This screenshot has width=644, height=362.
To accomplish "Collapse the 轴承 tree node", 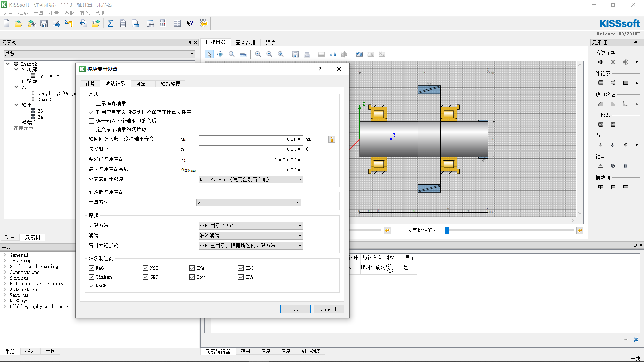I will [x=16, y=105].
